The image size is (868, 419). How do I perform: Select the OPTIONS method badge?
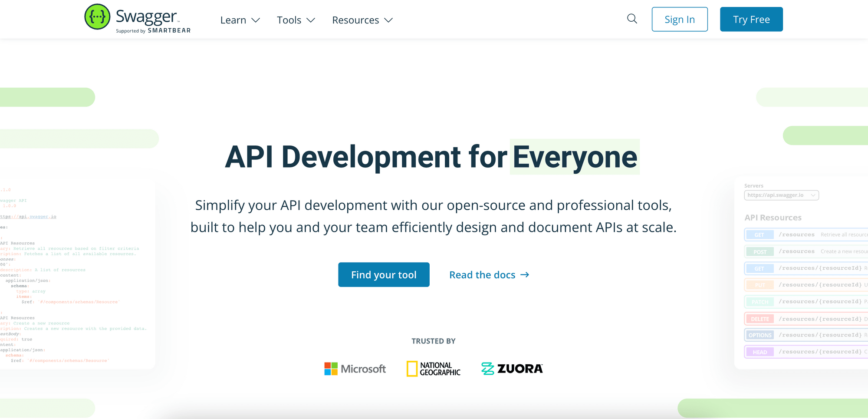click(x=759, y=335)
